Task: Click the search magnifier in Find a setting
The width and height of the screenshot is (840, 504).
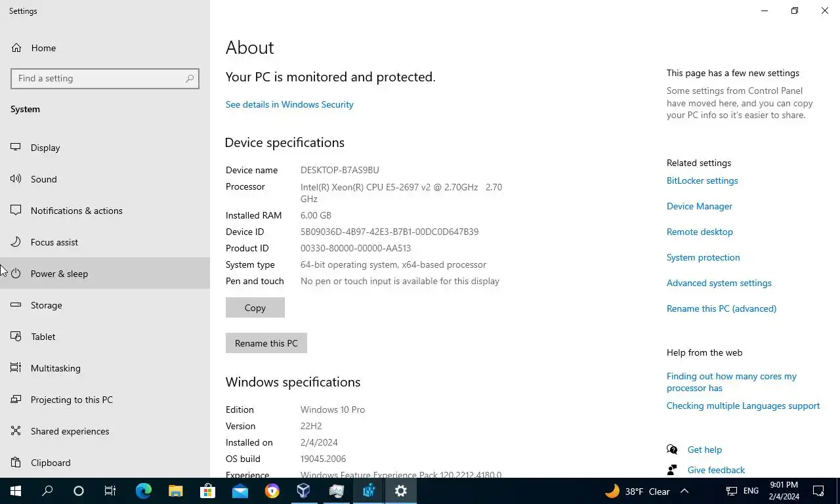Action: pos(190,78)
